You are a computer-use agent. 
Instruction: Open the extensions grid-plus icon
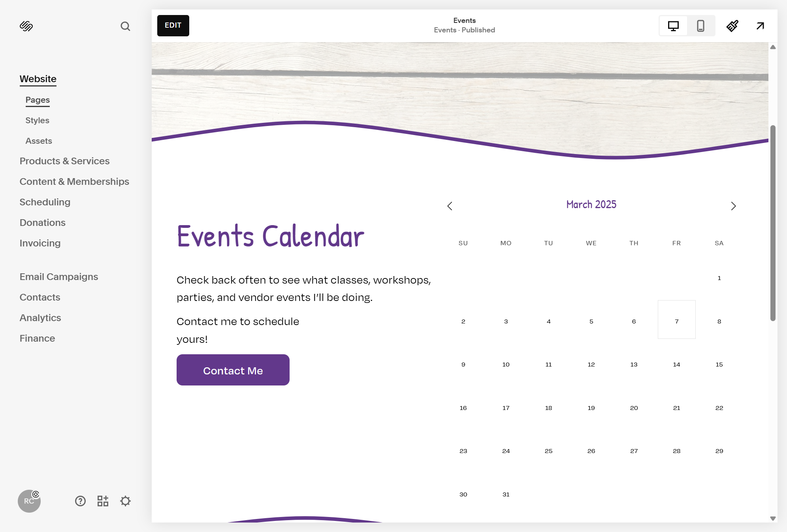tap(103, 501)
